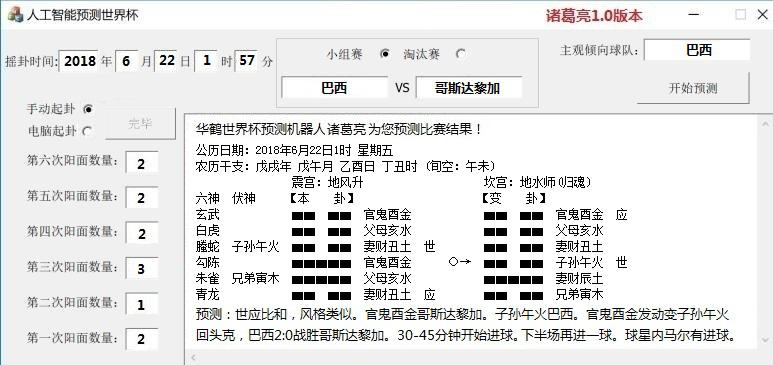Image resolution: width=773 pixels, height=365 pixels.
Task: Click the 青龙 row label
Action: 207,294
